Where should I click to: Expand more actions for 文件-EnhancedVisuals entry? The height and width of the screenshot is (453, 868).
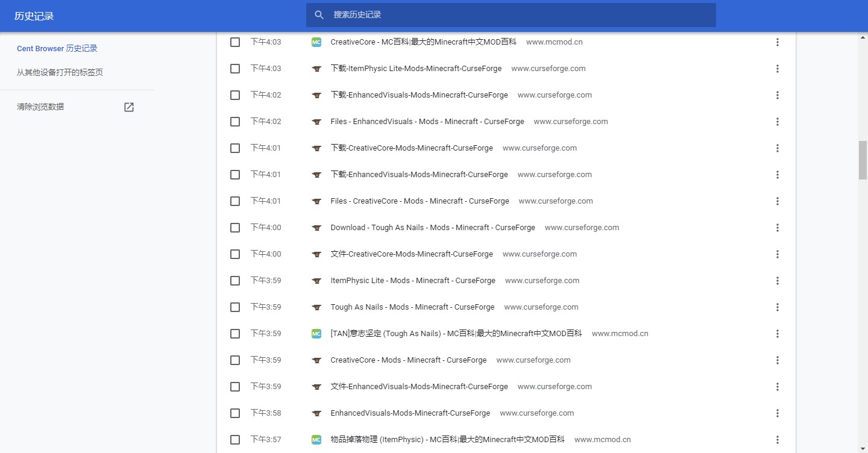click(x=778, y=387)
